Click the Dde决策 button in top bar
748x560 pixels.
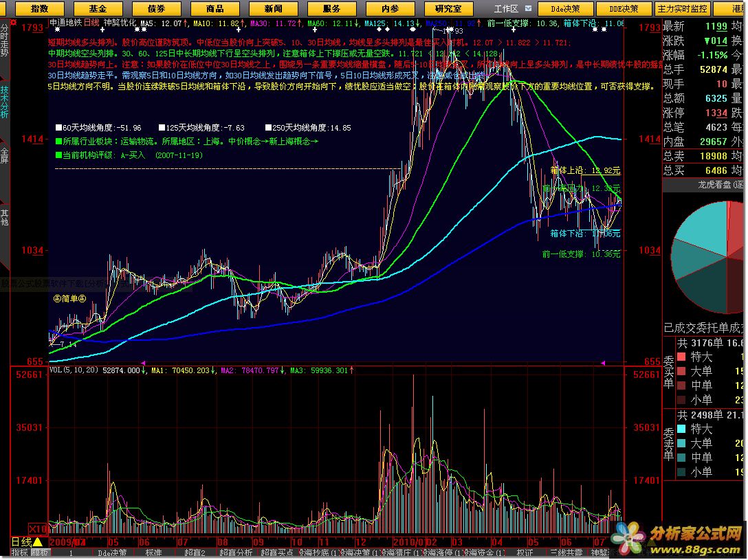566,8
